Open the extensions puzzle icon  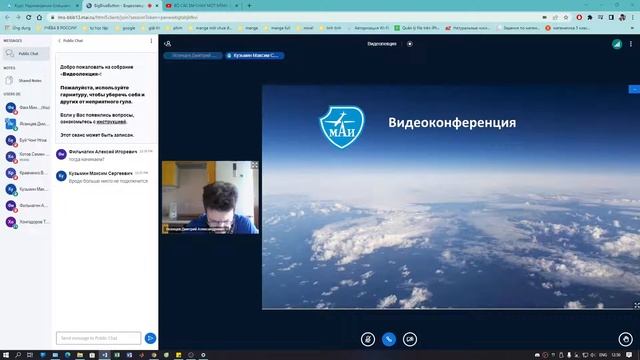(x=590, y=18)
